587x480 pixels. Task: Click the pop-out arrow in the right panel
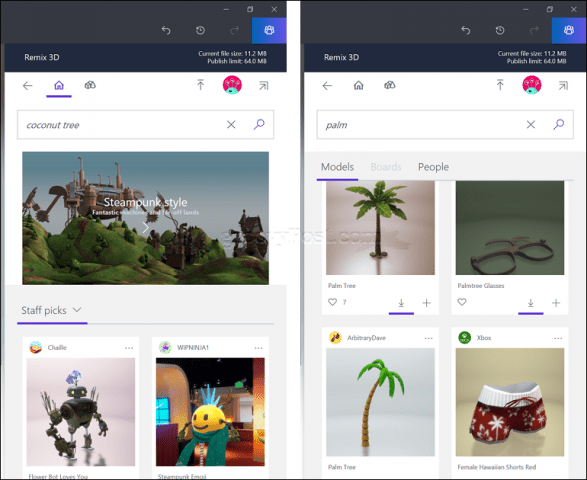(x=563, y=86)
